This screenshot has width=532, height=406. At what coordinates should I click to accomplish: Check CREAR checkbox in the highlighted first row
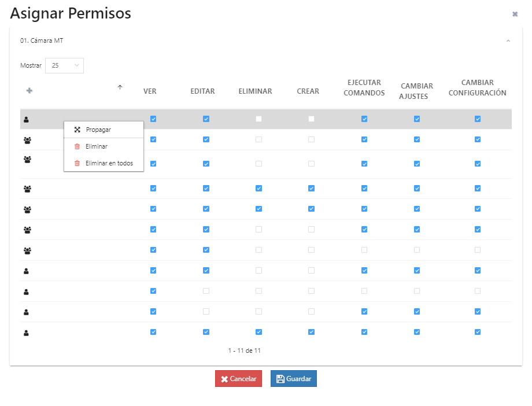pos(311,119)
